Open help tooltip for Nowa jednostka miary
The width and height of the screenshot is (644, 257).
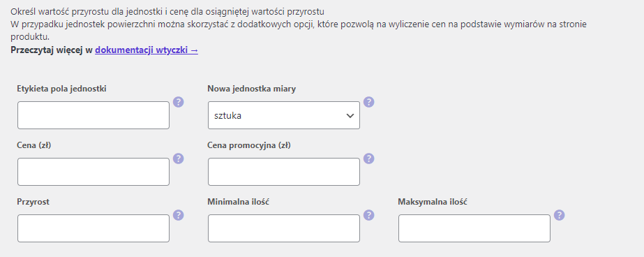click(x=369, y=102)
